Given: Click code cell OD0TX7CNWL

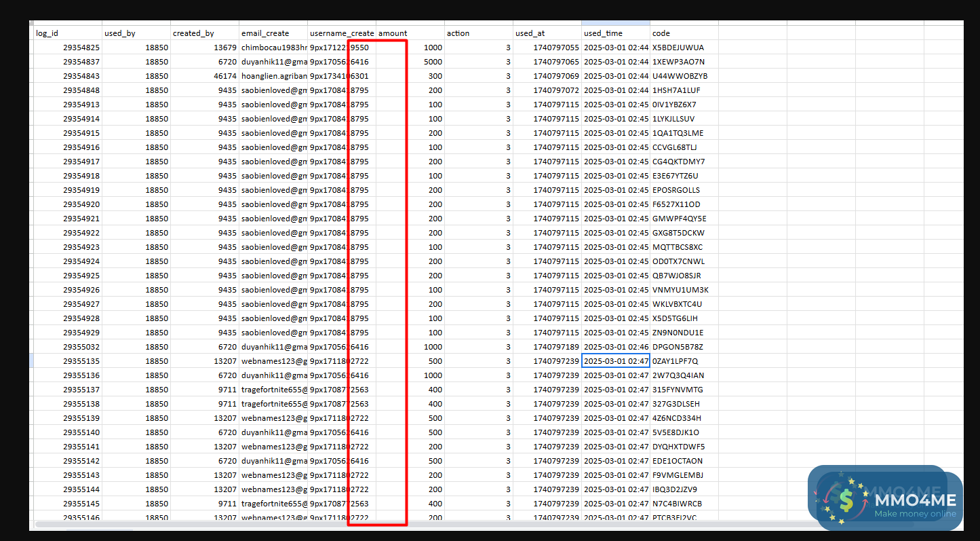Looking at the screenshot, I should [x=684, y=261].
